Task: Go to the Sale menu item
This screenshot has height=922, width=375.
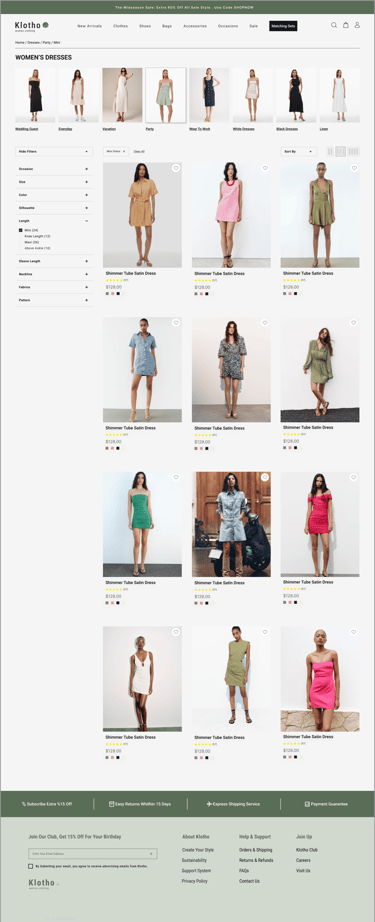Action: coord(253,26)
